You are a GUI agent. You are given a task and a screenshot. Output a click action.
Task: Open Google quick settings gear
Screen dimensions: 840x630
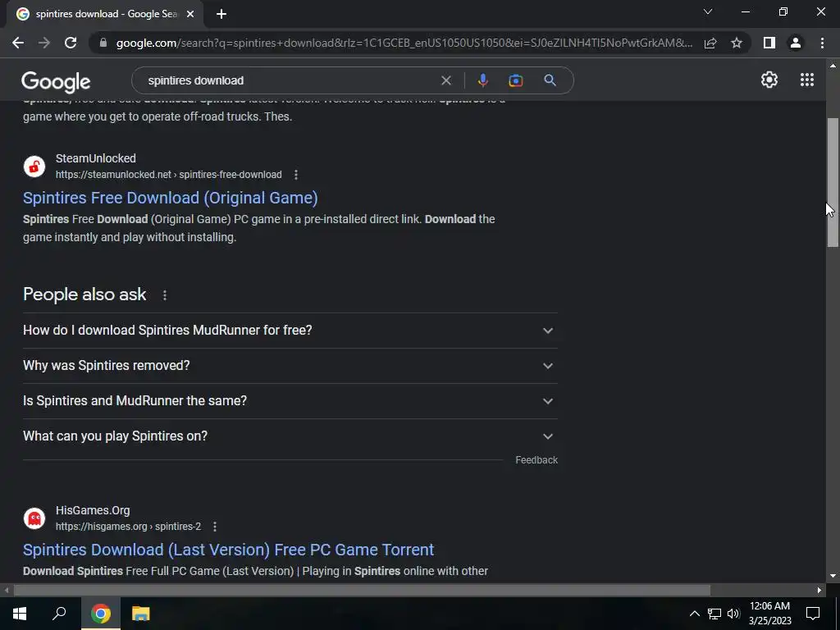click(769, 80)
